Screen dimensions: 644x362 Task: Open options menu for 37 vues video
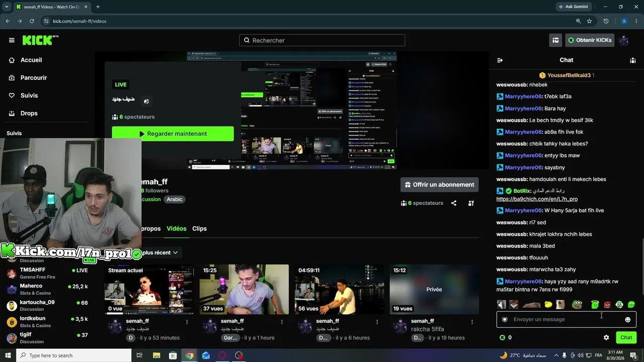coord(282,322)
